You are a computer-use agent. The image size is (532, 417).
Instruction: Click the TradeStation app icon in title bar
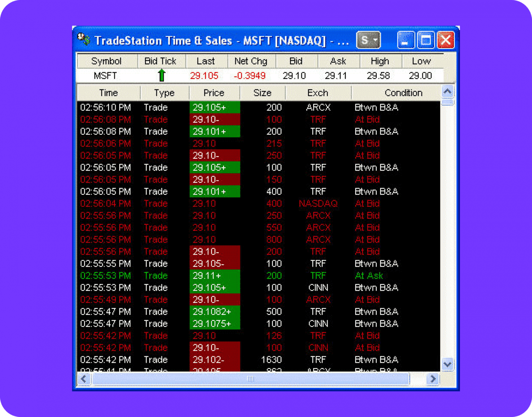click(83, 39)
